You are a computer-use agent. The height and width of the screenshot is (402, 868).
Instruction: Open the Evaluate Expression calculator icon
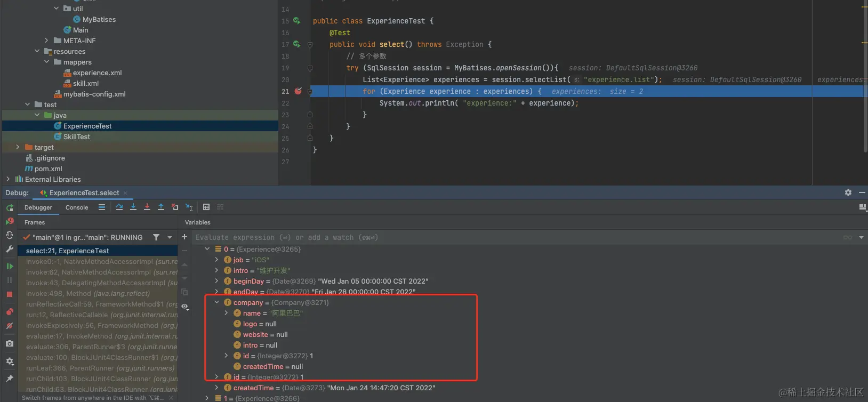[x=206, y=207]
